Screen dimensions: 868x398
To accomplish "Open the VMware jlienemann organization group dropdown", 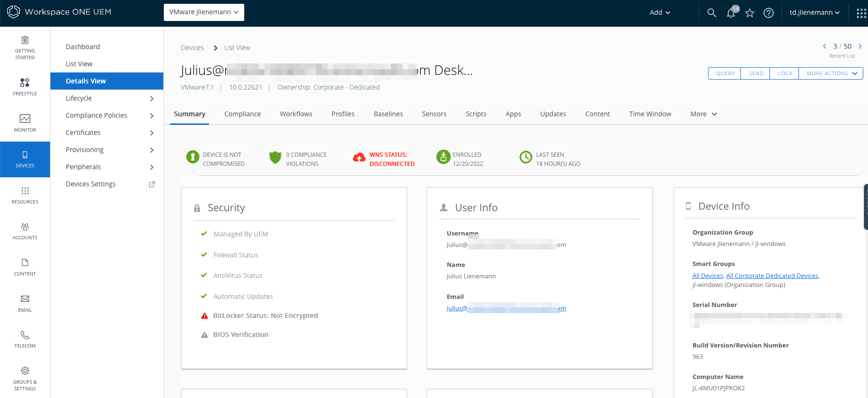I will tap(204, 12).
